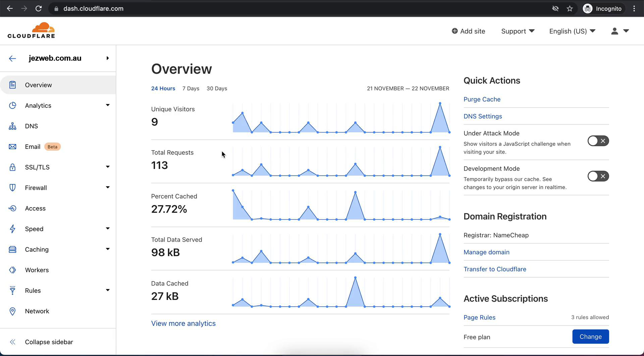Expand the Firewall submenu arrow
Viewport: 644px width, 356px height.
click(108, 187)
